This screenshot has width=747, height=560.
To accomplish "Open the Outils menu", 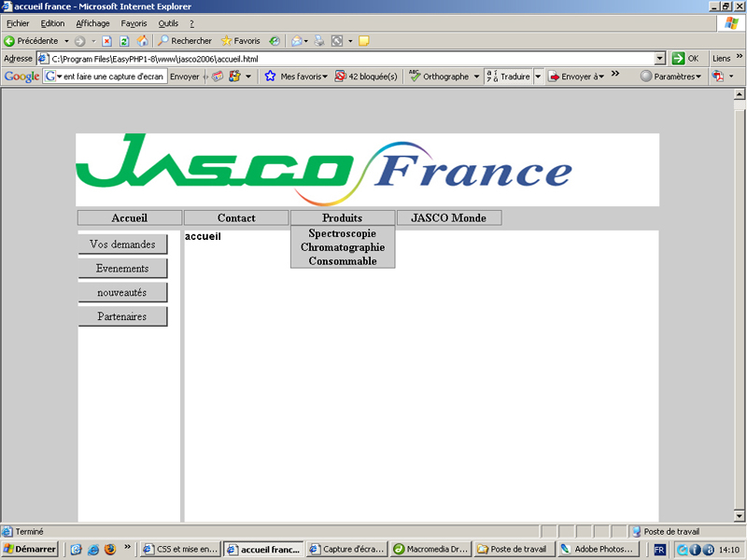I will [168, 23].
